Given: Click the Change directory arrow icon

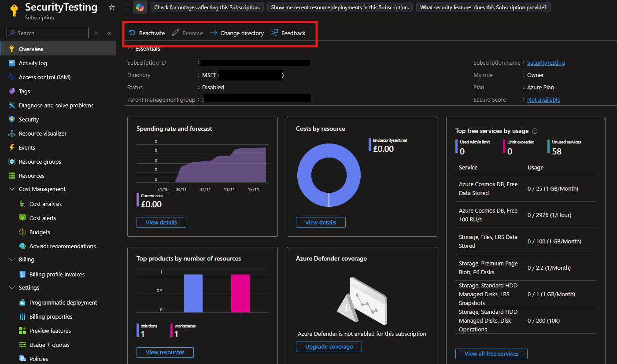Looking at the screenshot, I should [213, 33].
